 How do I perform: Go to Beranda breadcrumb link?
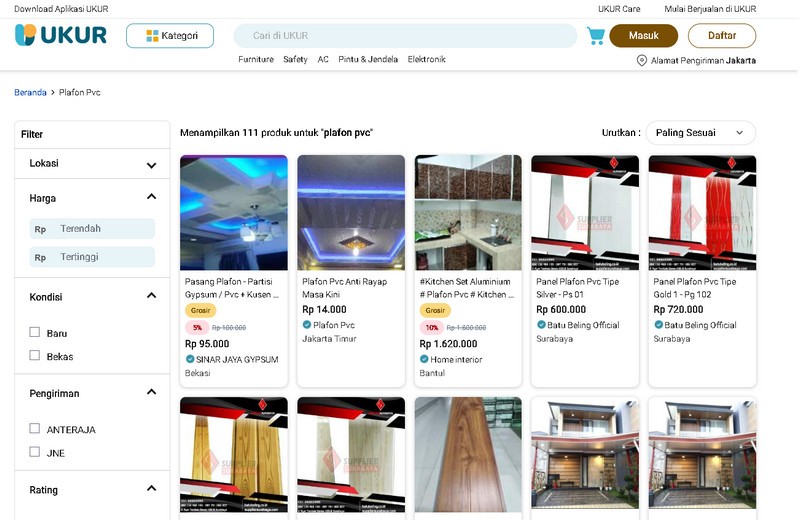point(30,92)
